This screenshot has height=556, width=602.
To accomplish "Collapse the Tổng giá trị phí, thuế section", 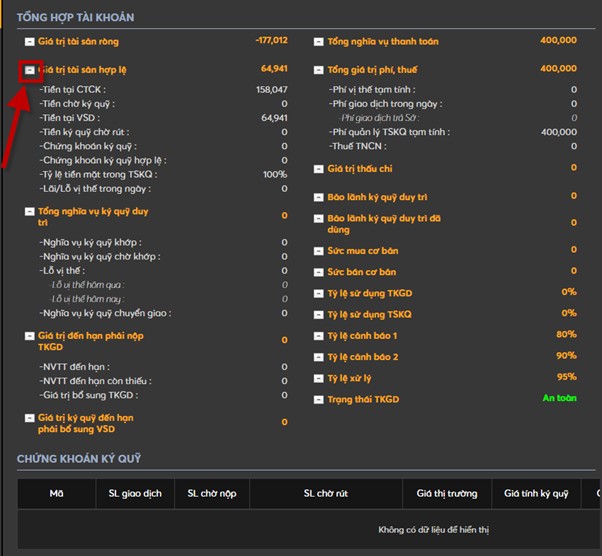I will (x=319, y=71).
